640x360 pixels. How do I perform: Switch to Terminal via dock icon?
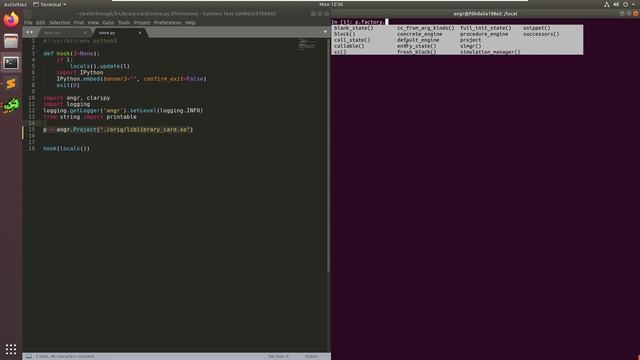pyautogui.click(x=11, y=63)
